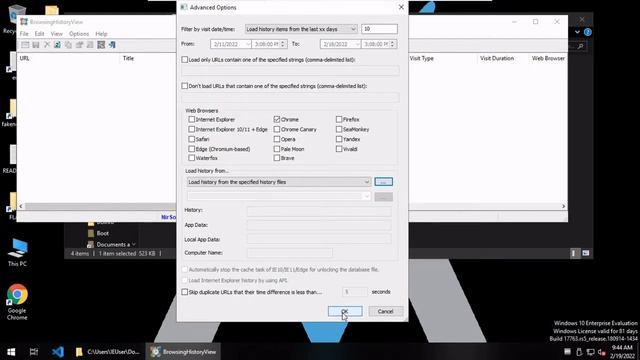The image size is (640, 360).
Task: Open the From date picker dropdown
Action: (248, 44)
